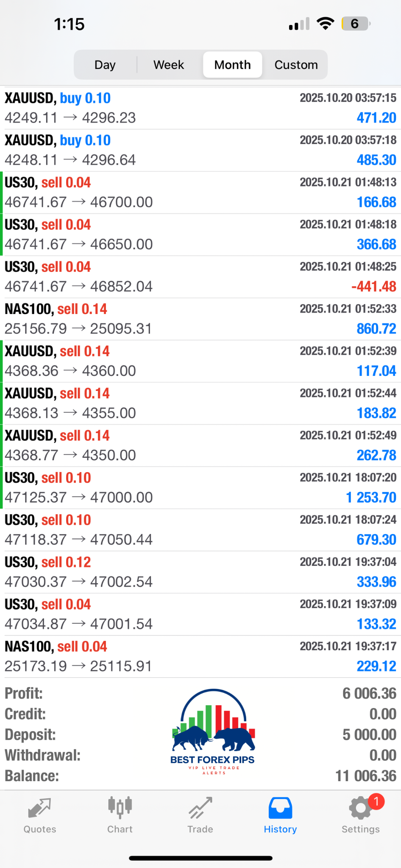
Task: Select the Month period segment
Action: 232,65
